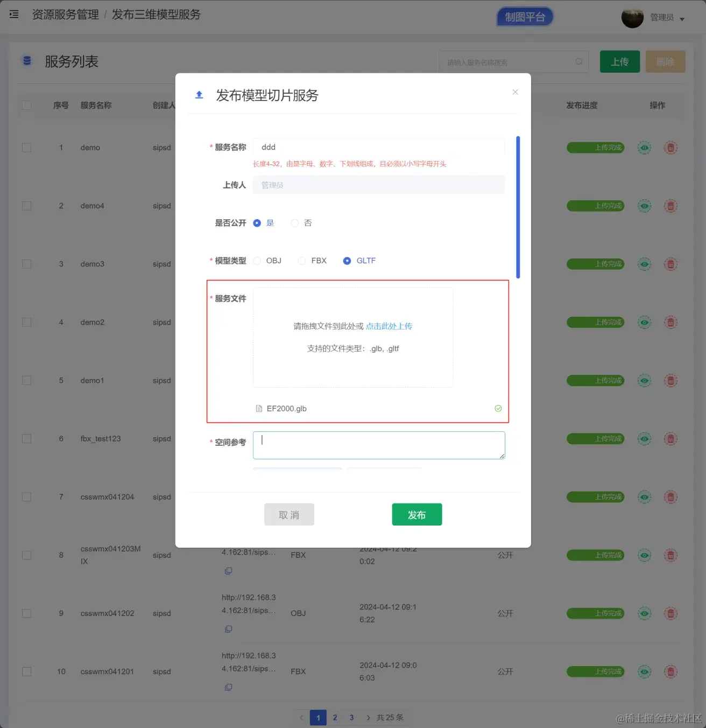Copy the csswmx041203MIX service URL icon
The width and height of the screenshot is (706, 728).
tap(228, 571)
